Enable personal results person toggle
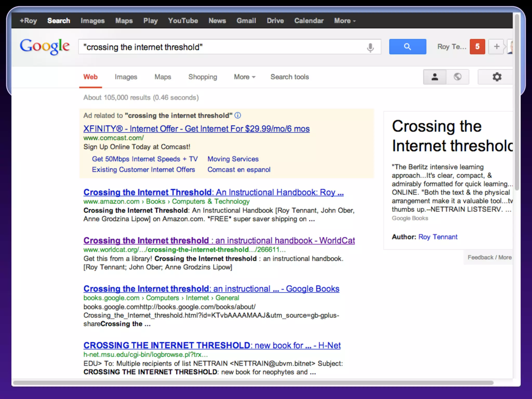Viewport: 532px width, 399px height. [435, 77]
